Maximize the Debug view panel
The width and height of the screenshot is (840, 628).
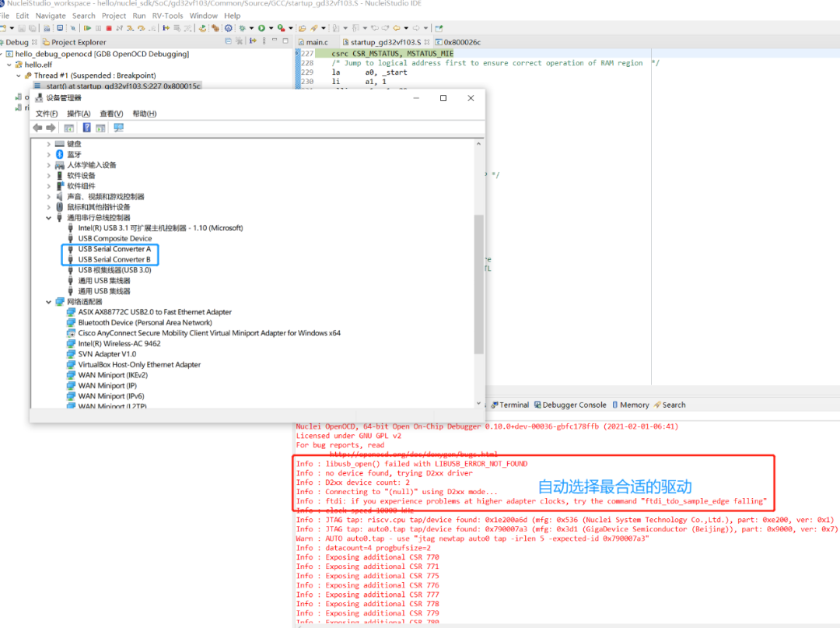point(285,40)
